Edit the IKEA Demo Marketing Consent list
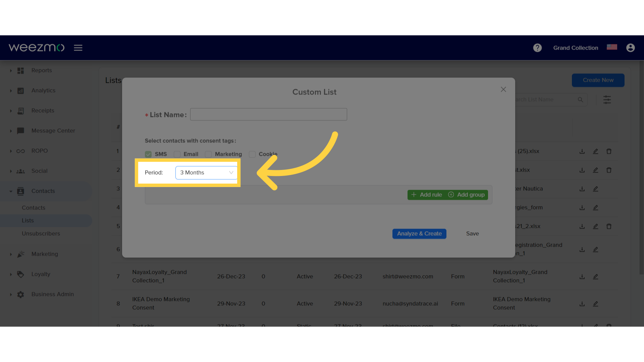 (x=595, y=304)
